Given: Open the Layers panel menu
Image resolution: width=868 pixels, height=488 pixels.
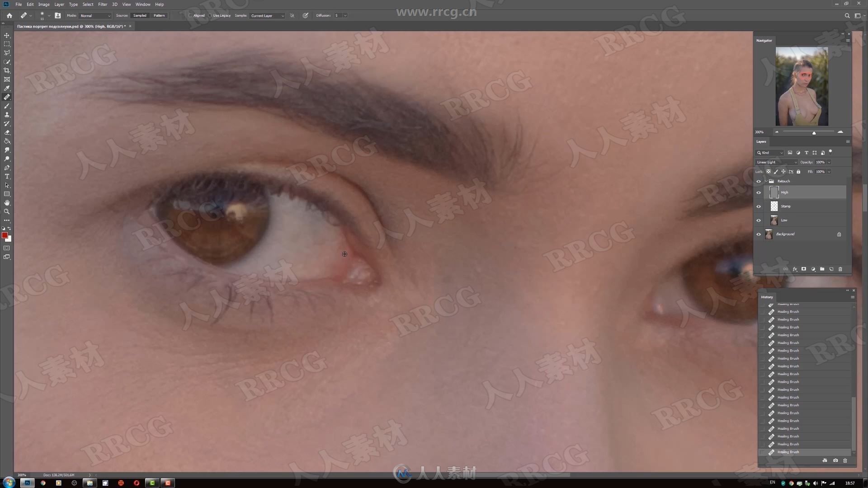Looking at the screenshot, I should 848,141.
